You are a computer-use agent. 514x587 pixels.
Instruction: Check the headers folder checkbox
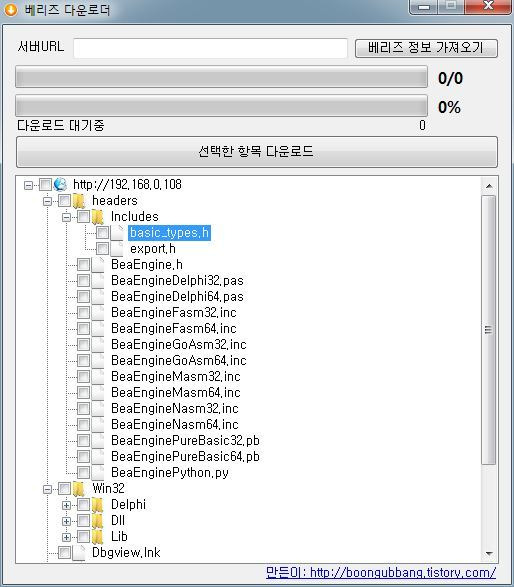coord(64,201)
